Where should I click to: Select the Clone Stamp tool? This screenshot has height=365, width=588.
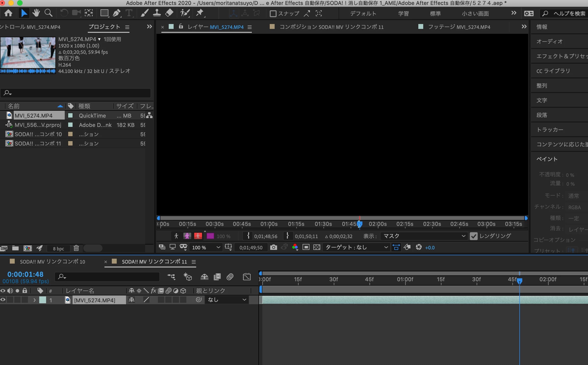point(157,13)
